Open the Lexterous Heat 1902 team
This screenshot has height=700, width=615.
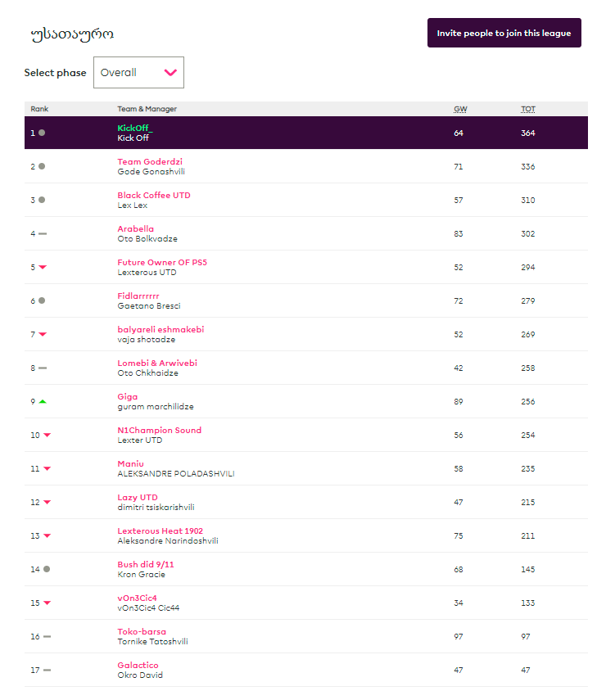pos(160,531)
